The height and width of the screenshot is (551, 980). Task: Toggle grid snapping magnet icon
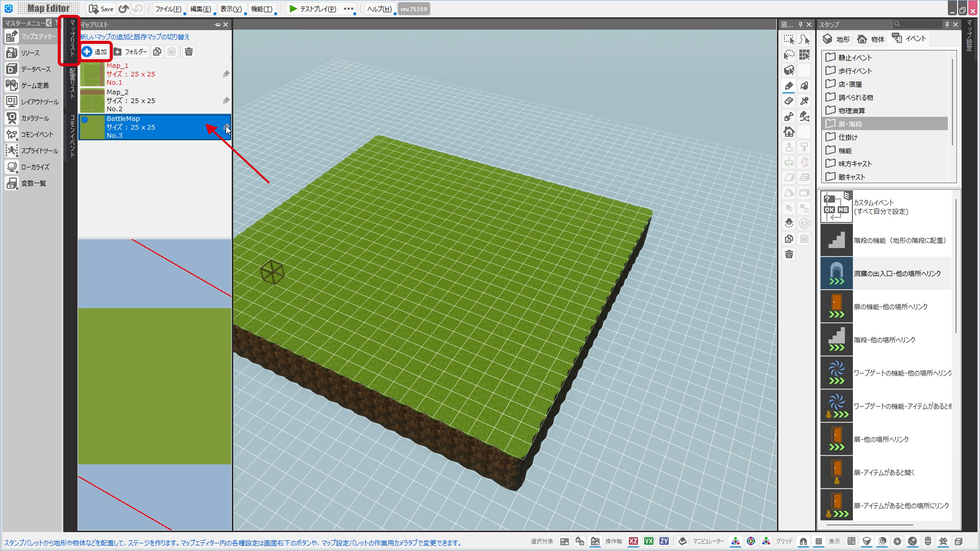(x=803, y=541)
